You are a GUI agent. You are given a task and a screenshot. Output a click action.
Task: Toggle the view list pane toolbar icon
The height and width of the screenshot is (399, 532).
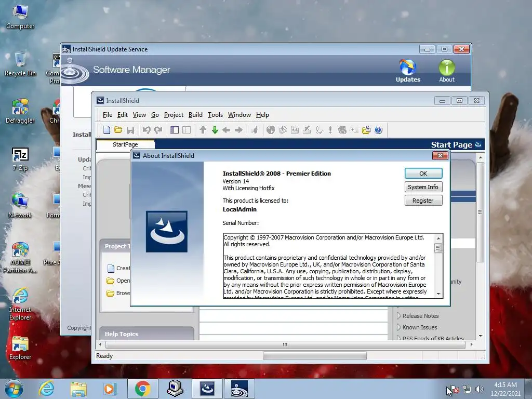175,130
